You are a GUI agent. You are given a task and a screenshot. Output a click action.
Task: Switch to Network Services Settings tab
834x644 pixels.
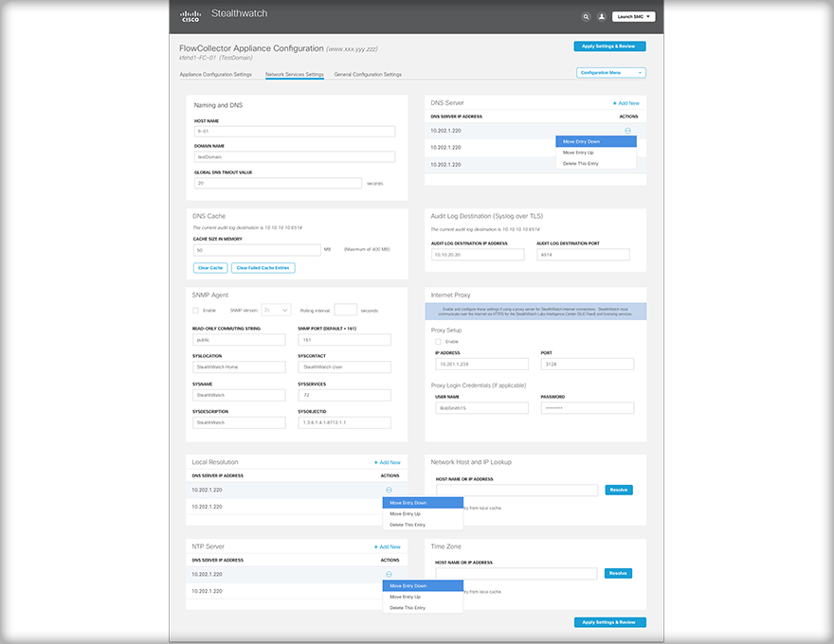(x=295, y=75)
